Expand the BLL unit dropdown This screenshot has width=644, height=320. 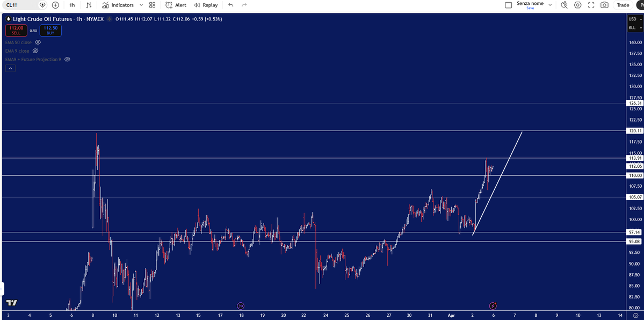coord(634,27)
